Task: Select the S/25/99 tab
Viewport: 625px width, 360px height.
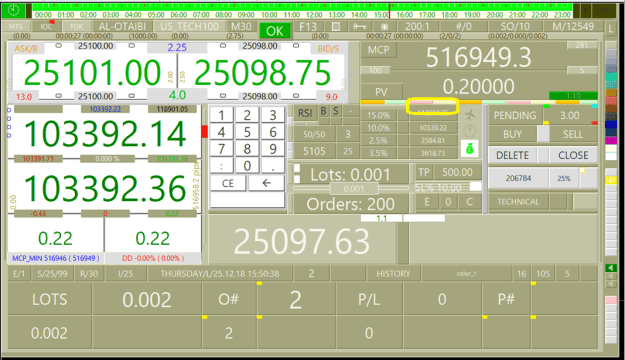Action: (x=52, y=273)
